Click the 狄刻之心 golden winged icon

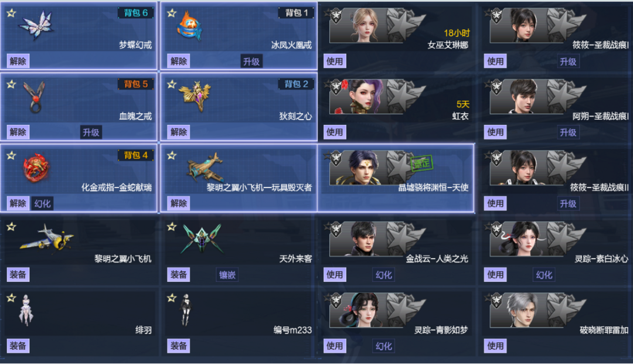click(195, 96)
